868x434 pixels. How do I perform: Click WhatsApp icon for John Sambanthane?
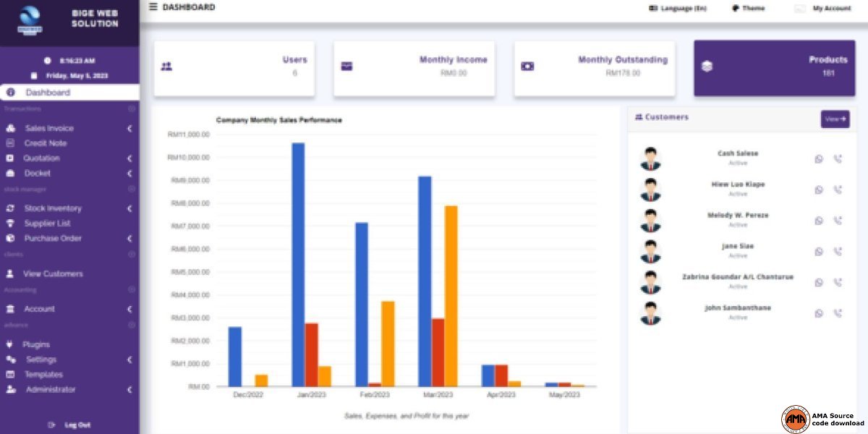coord(819,314)
